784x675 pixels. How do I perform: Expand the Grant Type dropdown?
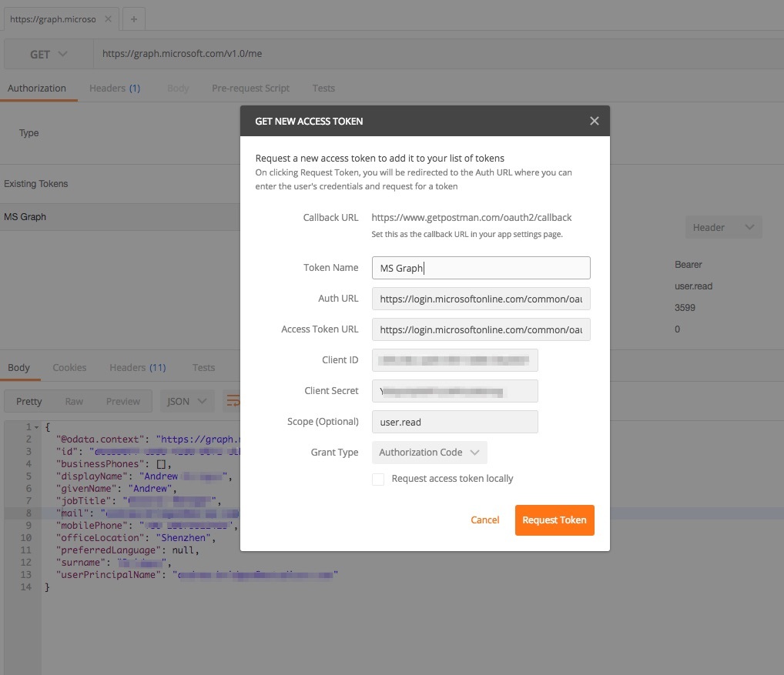coord(429,452)
